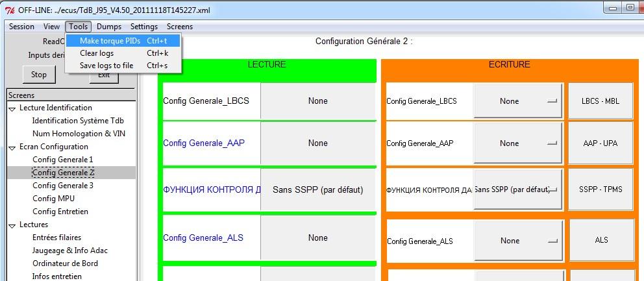Image resolution: width=644 pixels, height=281 pixels.
Task: Open the Session menu
Action: tap(22, 27)
